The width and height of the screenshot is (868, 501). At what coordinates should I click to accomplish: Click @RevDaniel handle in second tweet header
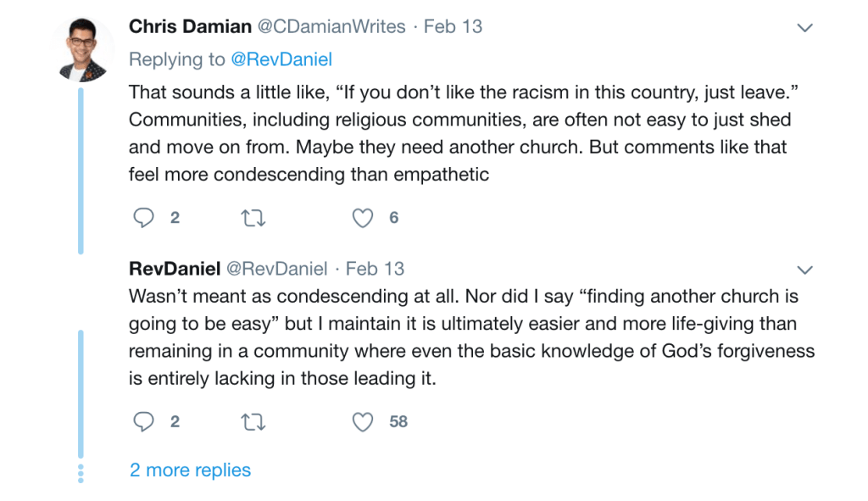276,269
